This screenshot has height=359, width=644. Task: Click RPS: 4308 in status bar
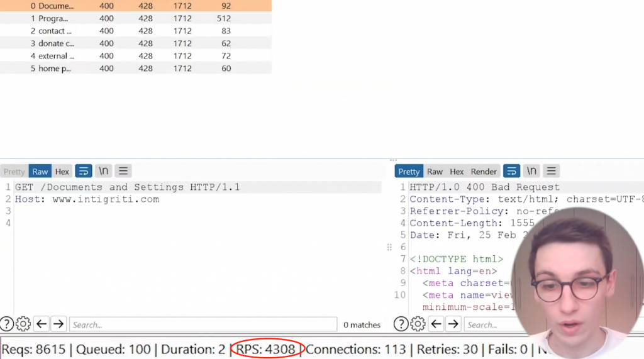click(x=266, y=350)
